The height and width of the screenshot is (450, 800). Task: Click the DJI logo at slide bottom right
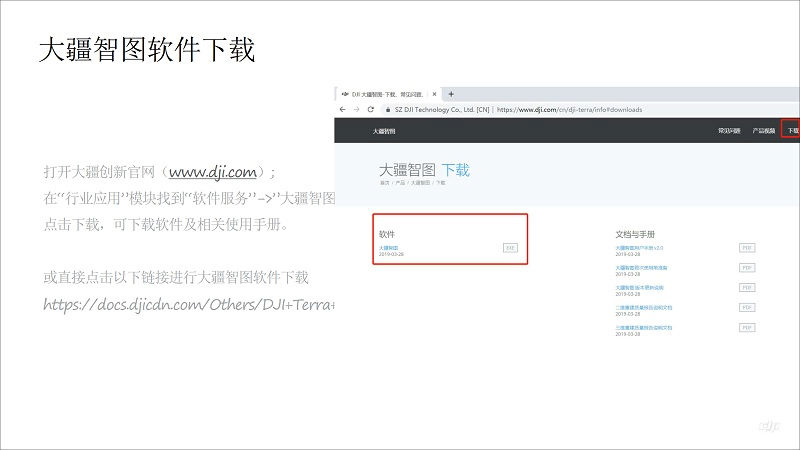tap(768, 426)
